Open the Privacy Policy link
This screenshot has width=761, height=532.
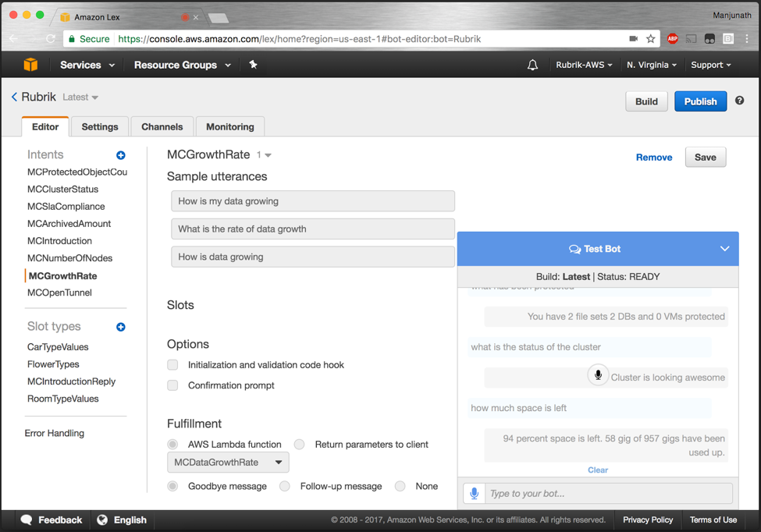tap(647, 520)
